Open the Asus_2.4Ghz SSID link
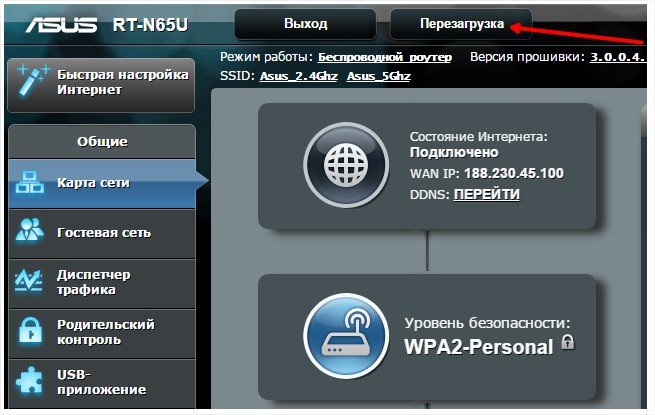 click(299, 75)
